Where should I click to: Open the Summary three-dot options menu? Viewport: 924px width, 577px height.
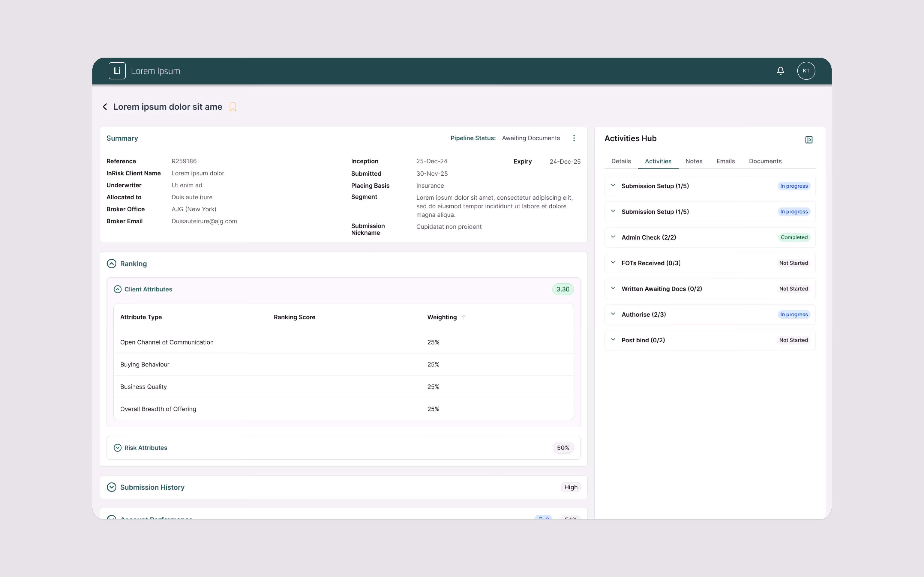tap(574, 138)
